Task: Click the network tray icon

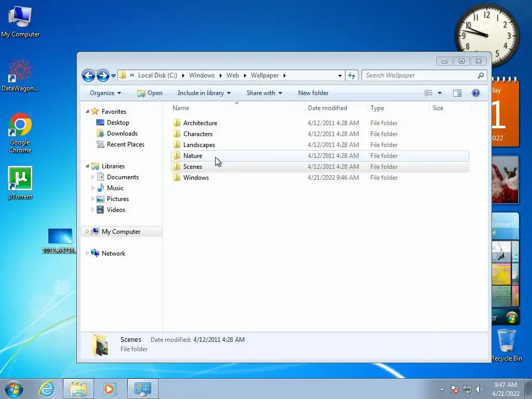Action: pyautogui.click(x=467, y=389)
